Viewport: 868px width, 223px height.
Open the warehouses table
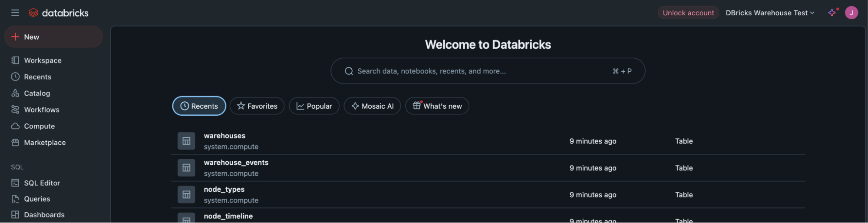pyautogui.click(x=224, y=136)
